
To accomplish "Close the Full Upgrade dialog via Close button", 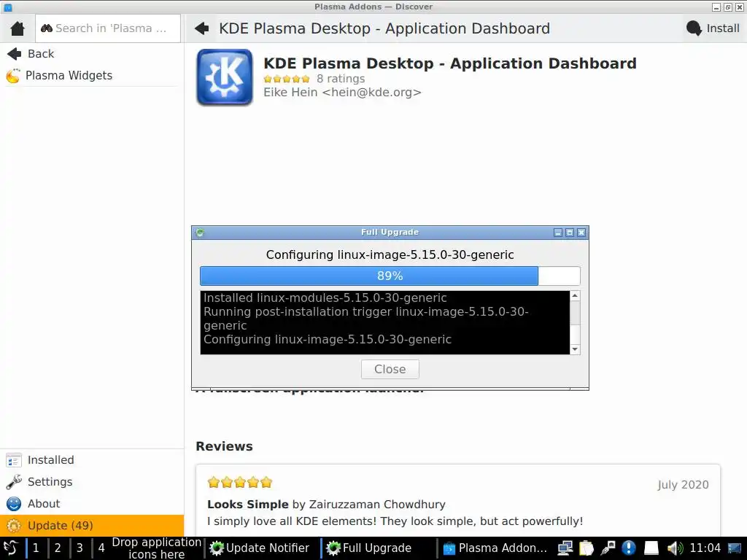I will [390, 370].
